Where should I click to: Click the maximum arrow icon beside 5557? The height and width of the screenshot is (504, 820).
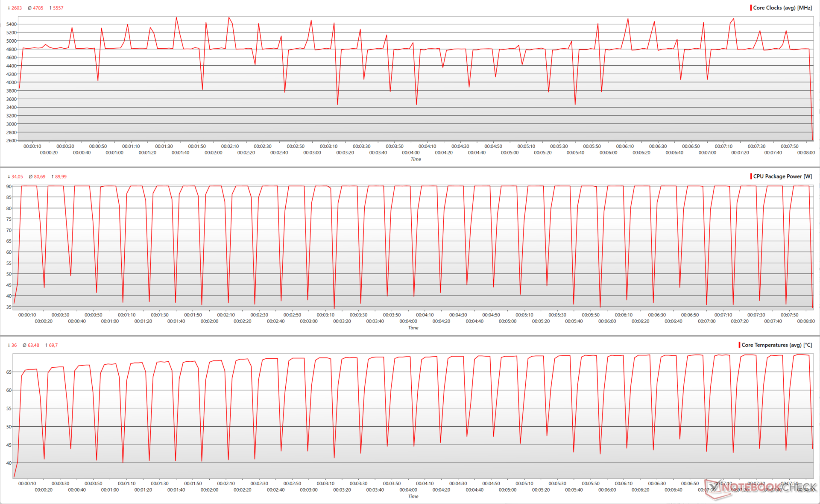click(50, 8)
